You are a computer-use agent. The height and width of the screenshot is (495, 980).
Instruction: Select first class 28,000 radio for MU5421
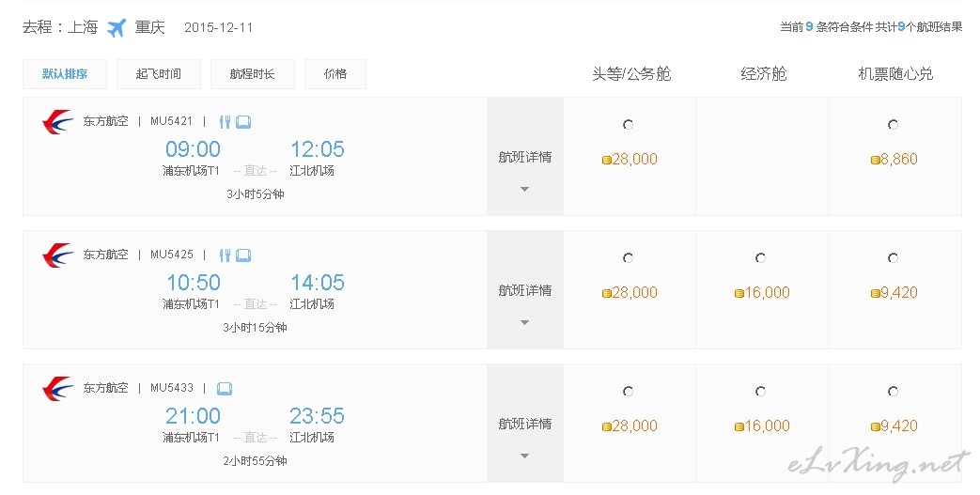click(x=629, y=124)
